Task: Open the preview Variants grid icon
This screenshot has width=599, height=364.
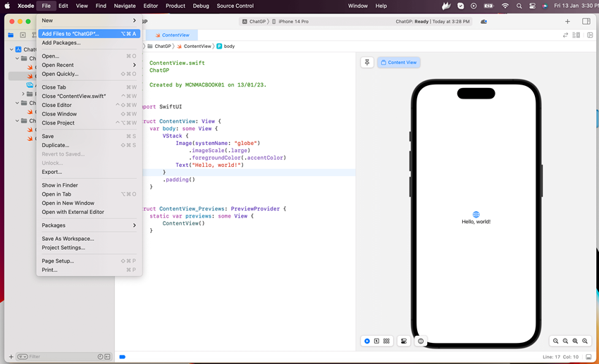Action: (x=387, y=341)
